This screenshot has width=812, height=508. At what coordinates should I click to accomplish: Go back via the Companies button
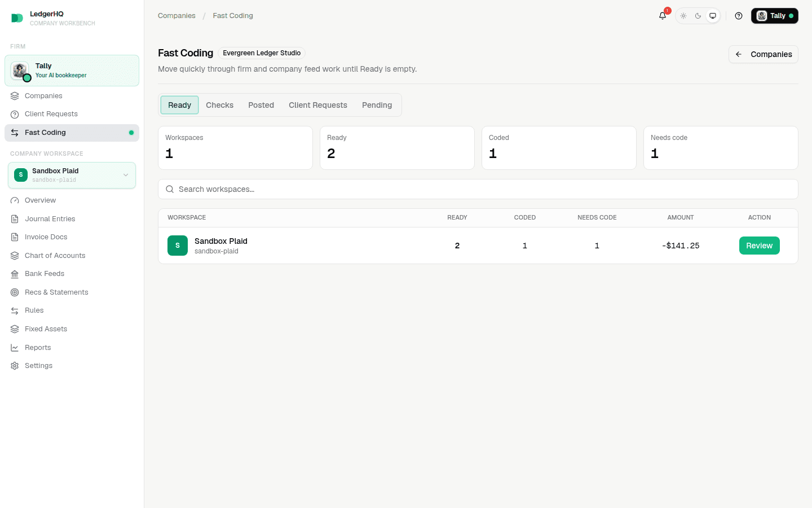[764, 54]
